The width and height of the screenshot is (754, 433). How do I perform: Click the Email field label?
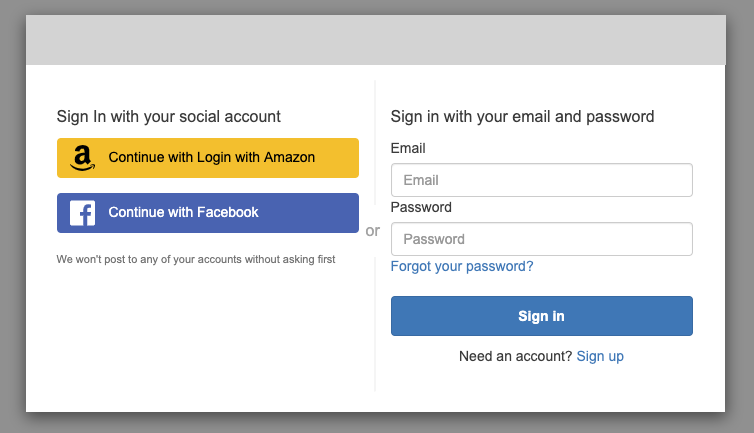pyautogui.click(x=408, y=148)
